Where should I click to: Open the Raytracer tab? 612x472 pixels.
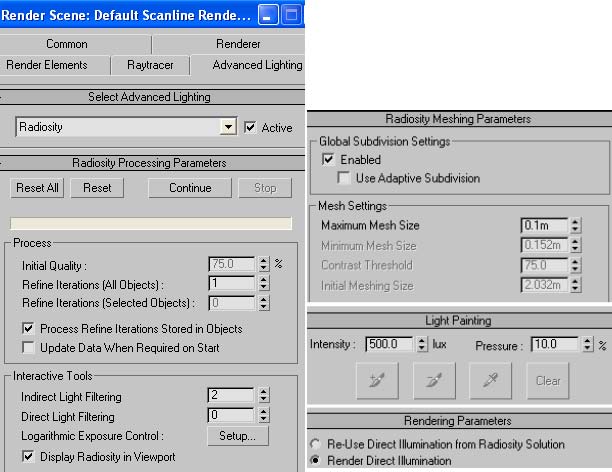pos(150,65)
